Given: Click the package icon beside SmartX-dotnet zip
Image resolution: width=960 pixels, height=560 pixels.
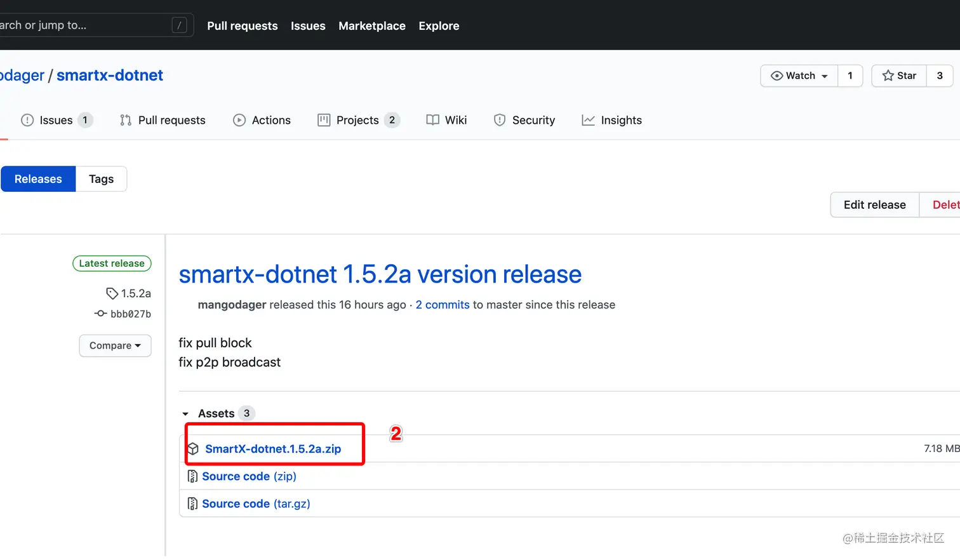Looking at the screenshot, I should coord(193,449).
